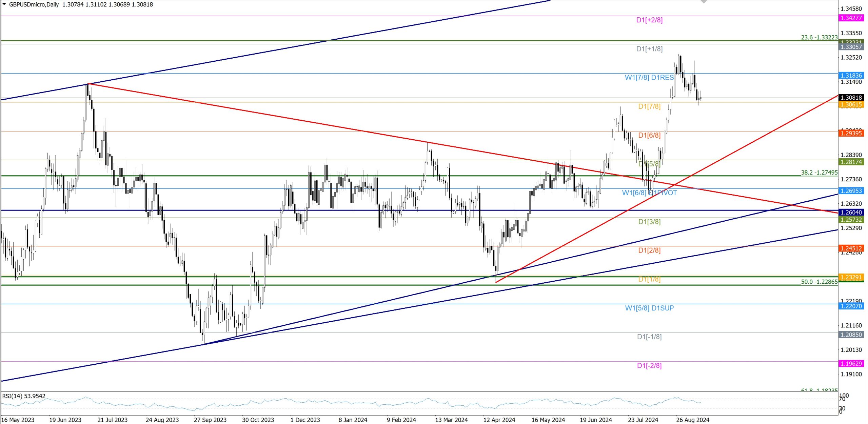Click the 26 Aug 2024 date on time axis
This screenshot has width=868, height=424.
pyautogui.click(x=693, y=420)
